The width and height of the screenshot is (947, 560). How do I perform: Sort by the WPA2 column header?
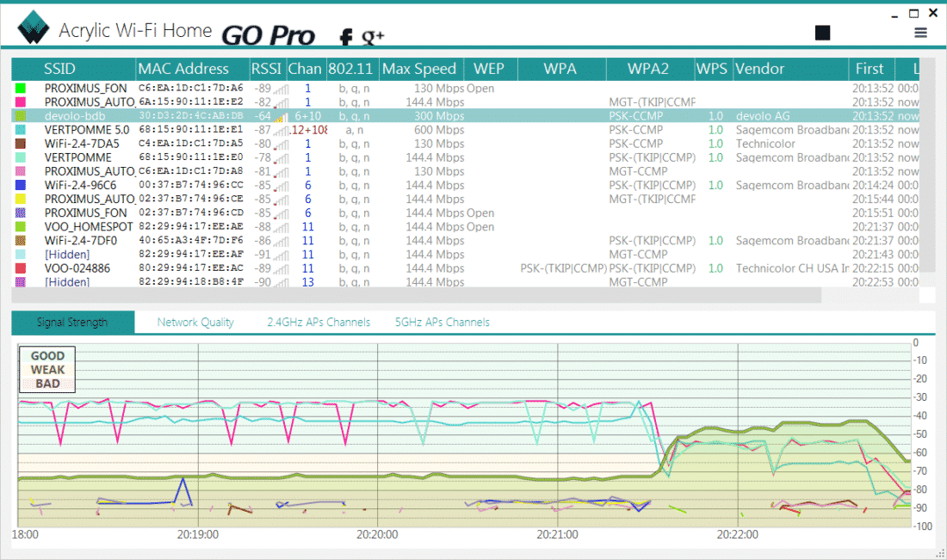coord(649,69)
